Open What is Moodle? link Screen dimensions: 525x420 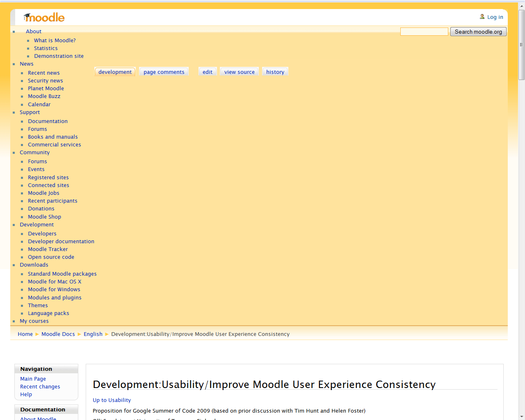pos(55,41)
